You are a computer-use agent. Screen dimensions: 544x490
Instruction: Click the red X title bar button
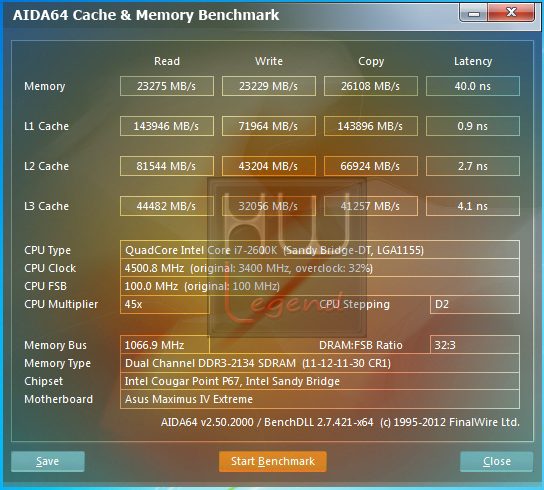click(511, 13)
